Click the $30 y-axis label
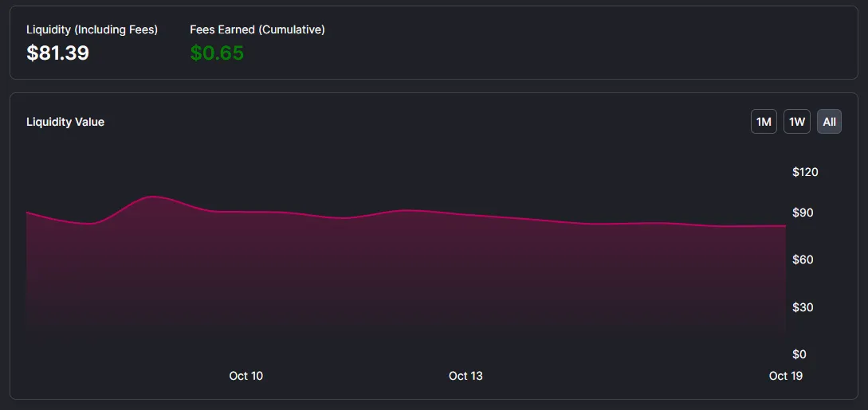The width and height of the screenshot is (868, 410). 803,307
